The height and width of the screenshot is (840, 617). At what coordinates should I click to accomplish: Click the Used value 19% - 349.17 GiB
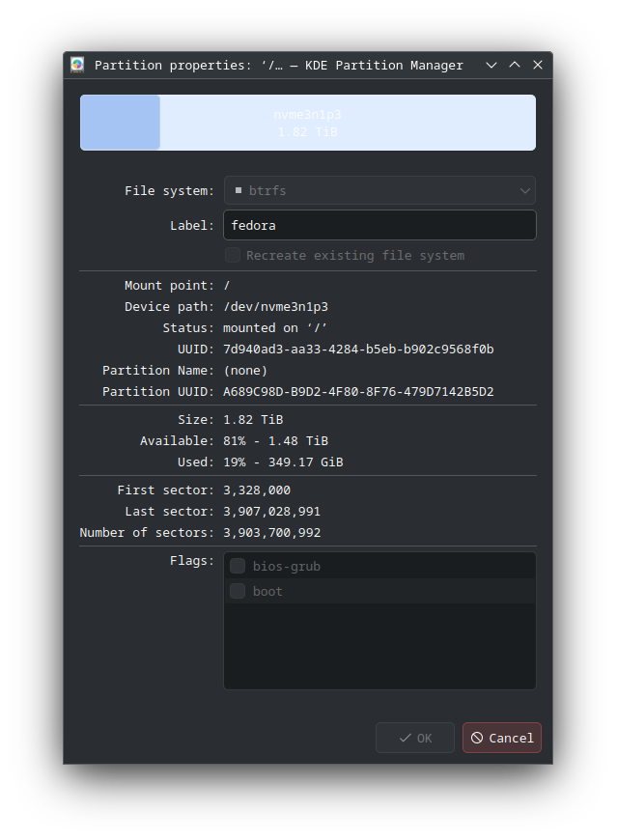pos(283,462)
